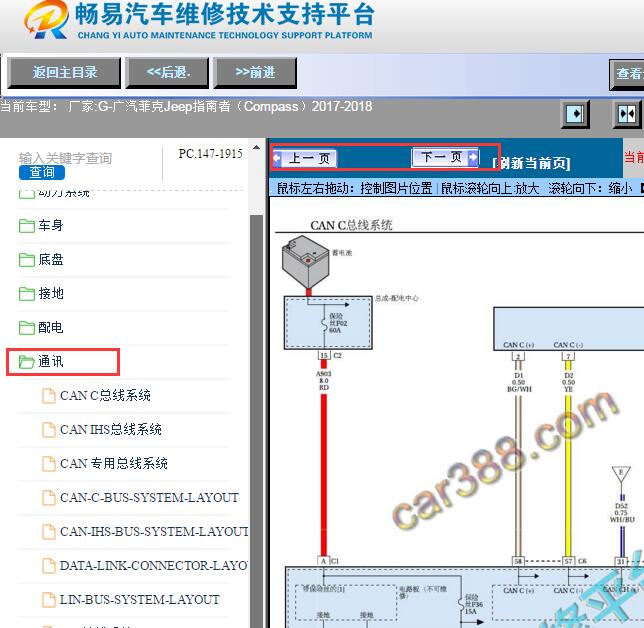The image size is (644, 628).
Task: Click the 配电 folder icon
Action: click(27, 328)
